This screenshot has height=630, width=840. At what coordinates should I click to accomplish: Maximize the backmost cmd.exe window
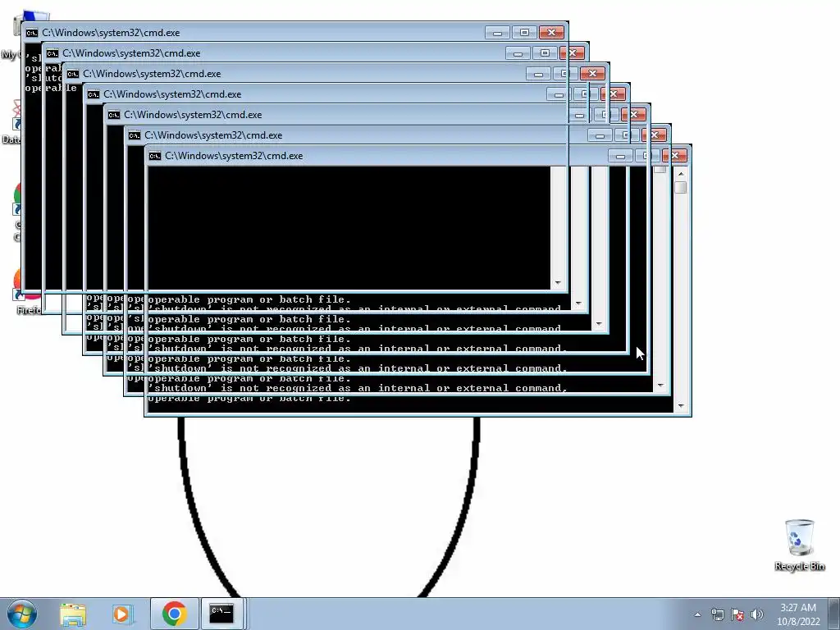524,33
